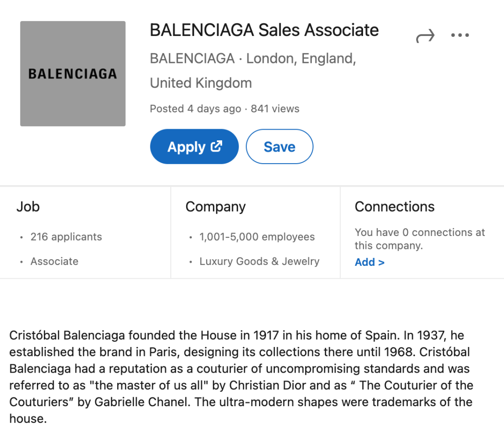Click the blue Apply button
Viewport: 504px width, 436px height.
click(x=194, y=146)
